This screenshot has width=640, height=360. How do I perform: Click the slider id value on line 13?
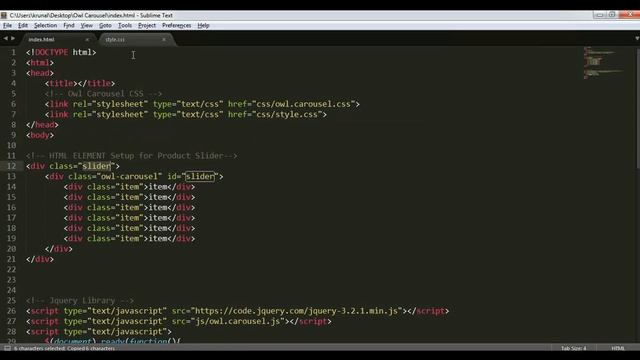coord(200,177)
